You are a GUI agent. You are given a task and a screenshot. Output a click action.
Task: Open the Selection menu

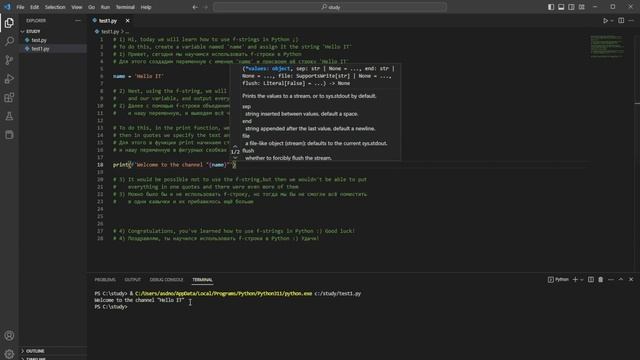(x=55, y=7)
